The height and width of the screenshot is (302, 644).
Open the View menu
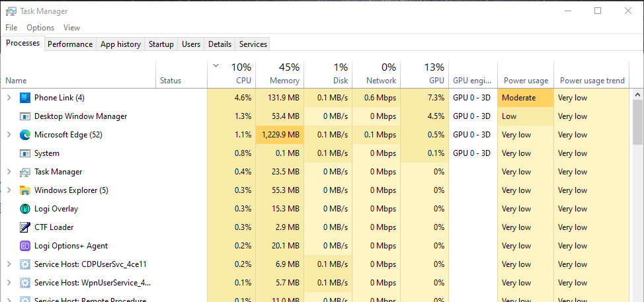[x=71, y=28]
